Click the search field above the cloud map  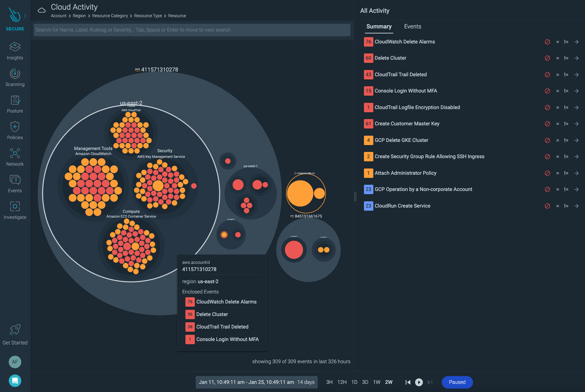point(191,30)
